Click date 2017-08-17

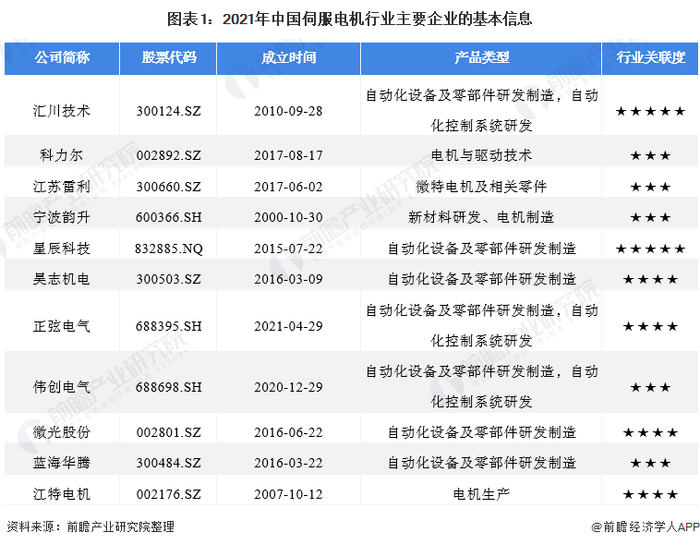288,155
